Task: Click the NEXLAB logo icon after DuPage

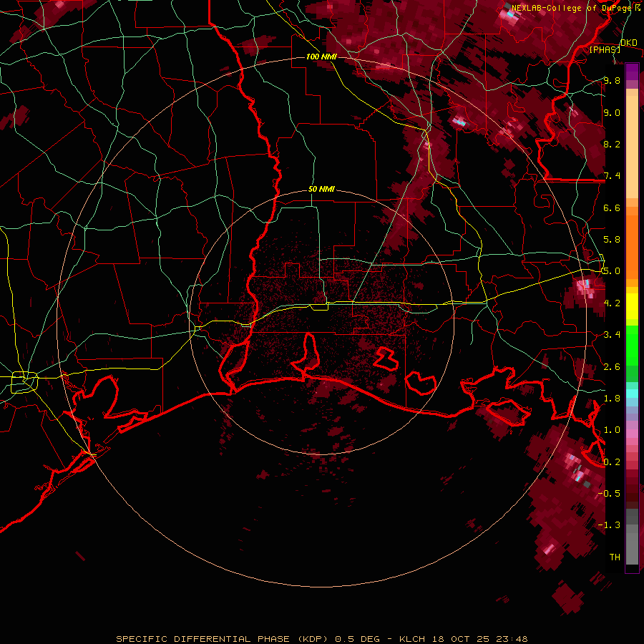Action: click(x=638, y=8)
